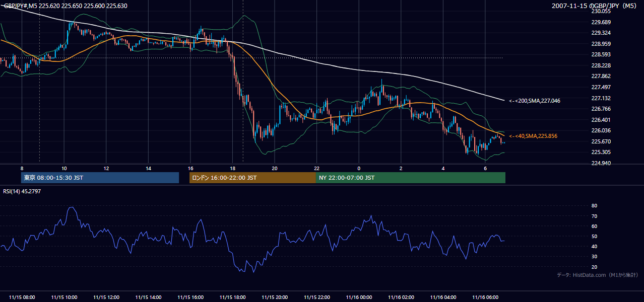Click hour tick 10 under the price chart

[x=64, y=168]
